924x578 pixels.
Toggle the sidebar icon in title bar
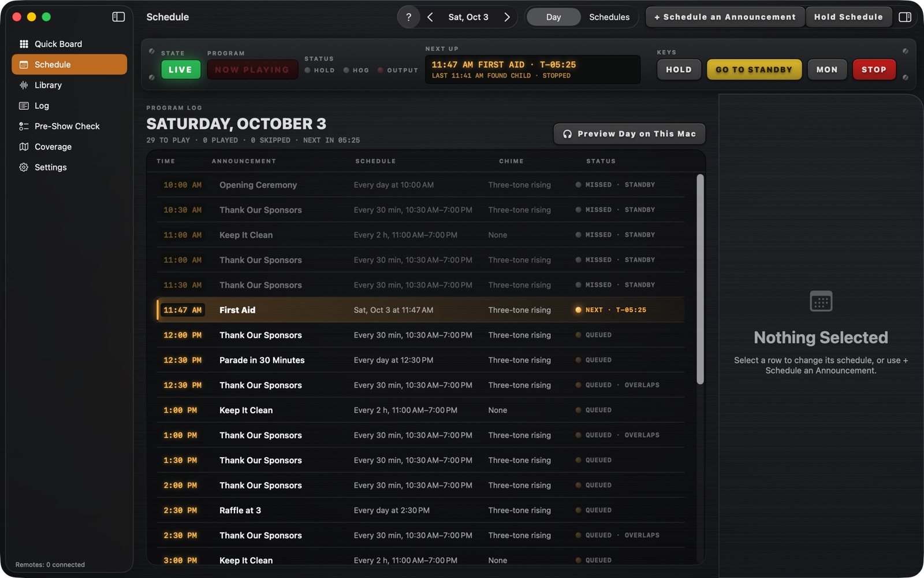[118, 17]
